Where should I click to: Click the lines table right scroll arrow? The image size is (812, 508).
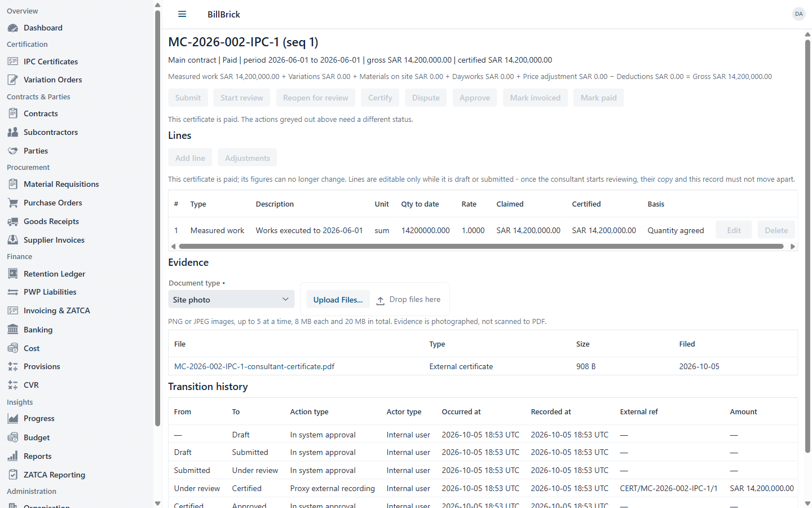(x=793, y=246)
